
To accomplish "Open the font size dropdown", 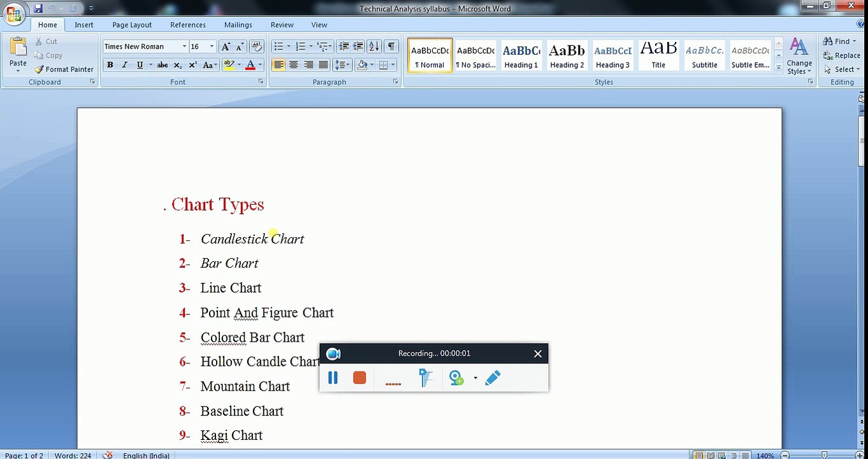I will point(212,47).
